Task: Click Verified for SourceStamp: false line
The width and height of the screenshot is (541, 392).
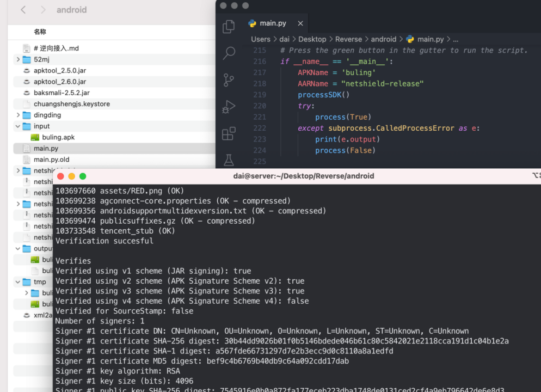Action: click(x=124, y=311)
